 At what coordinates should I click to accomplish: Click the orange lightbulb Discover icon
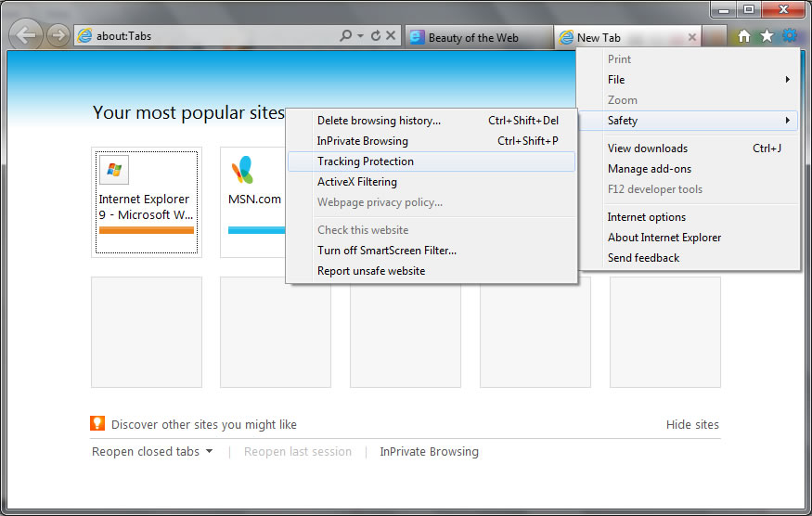coord(97,423)
